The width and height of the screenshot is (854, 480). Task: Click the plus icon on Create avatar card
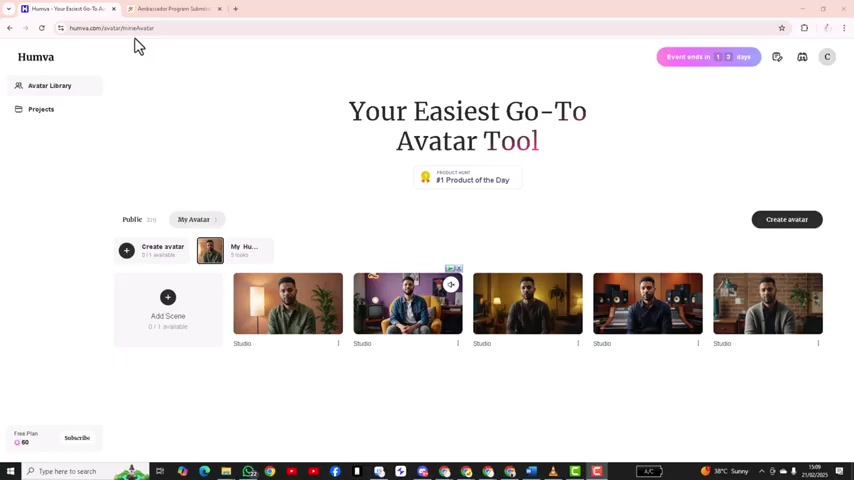point(126,251)
